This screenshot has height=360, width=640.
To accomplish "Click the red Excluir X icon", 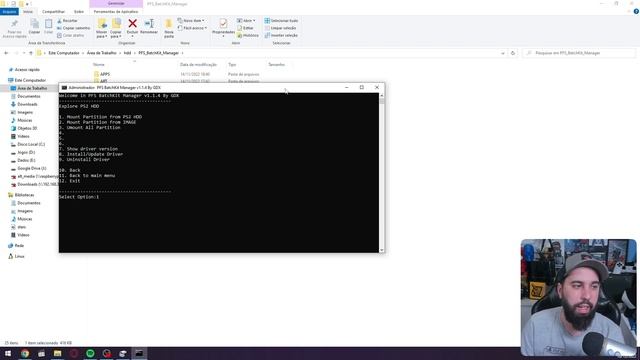I will coord(132,24).
